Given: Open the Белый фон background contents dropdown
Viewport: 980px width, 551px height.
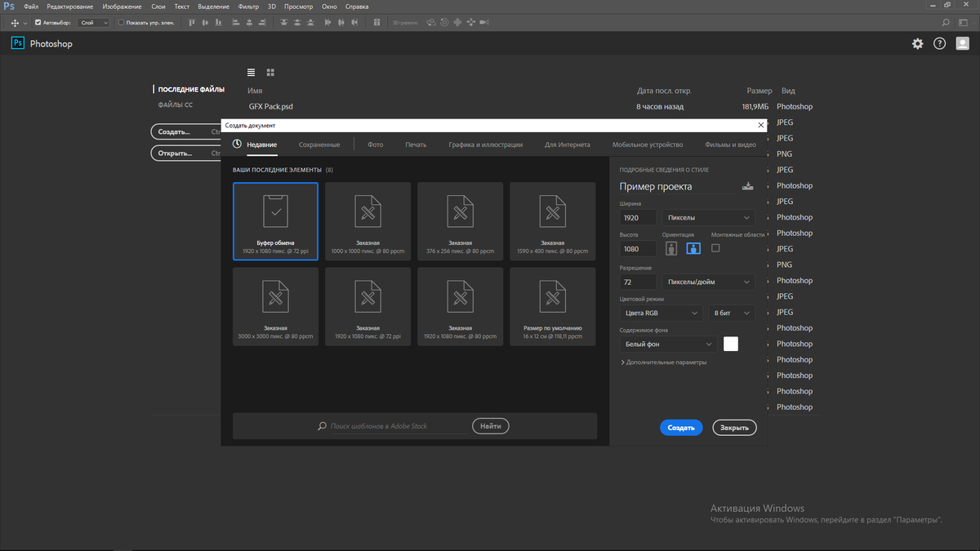Looking at the screenshot, I should tap(669, 344).
